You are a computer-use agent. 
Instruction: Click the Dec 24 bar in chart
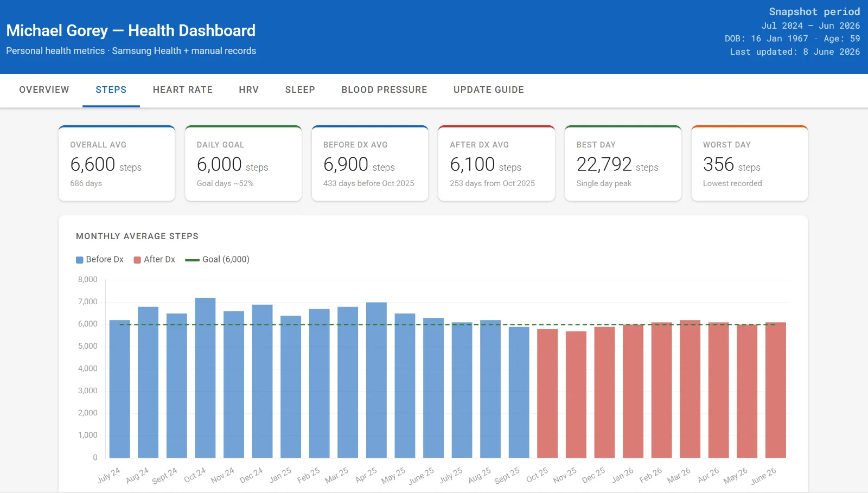pyautogui.click(x=263, y=381)
